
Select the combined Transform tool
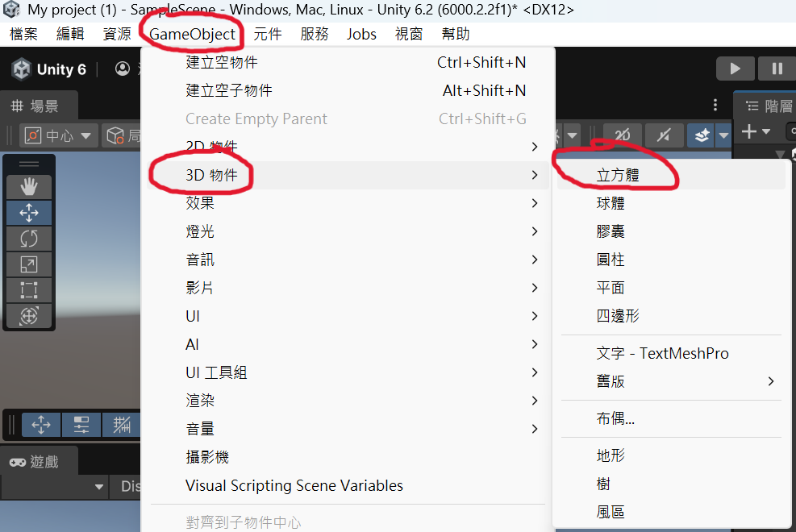[x=29, y=316]
